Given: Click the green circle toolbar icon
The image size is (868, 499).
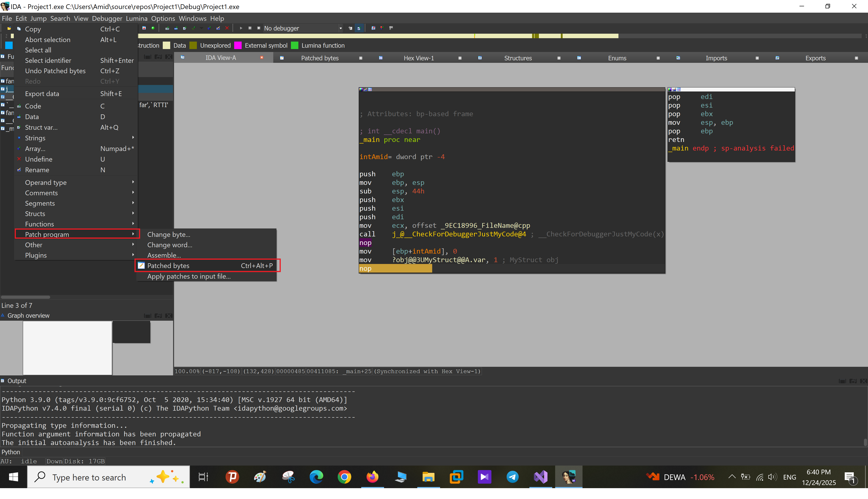Looking at the screenshot, I should (153, 28).
